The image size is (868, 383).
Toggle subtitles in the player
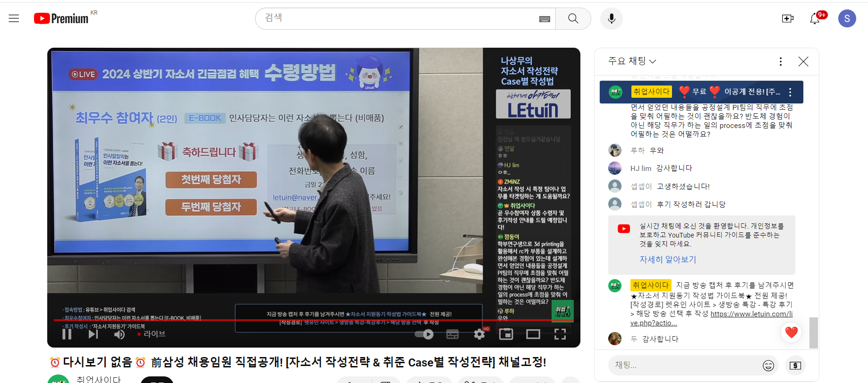pos(452,334)
